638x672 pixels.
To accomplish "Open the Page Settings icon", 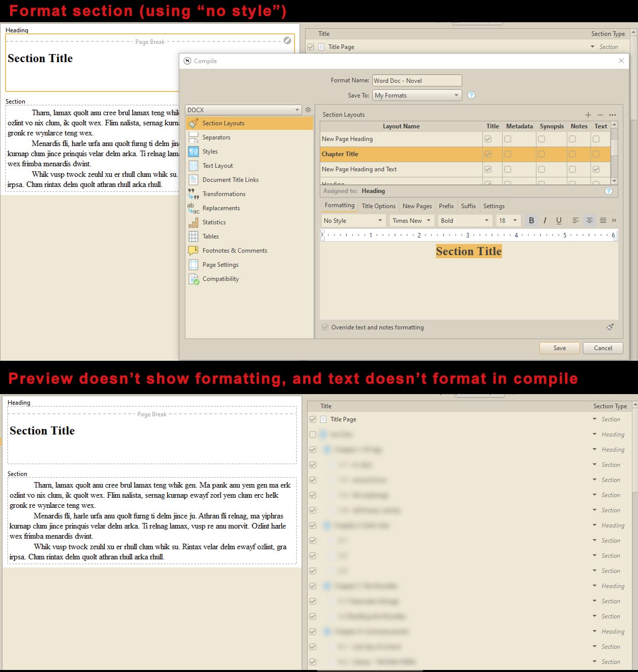I will tap(193, 265).
